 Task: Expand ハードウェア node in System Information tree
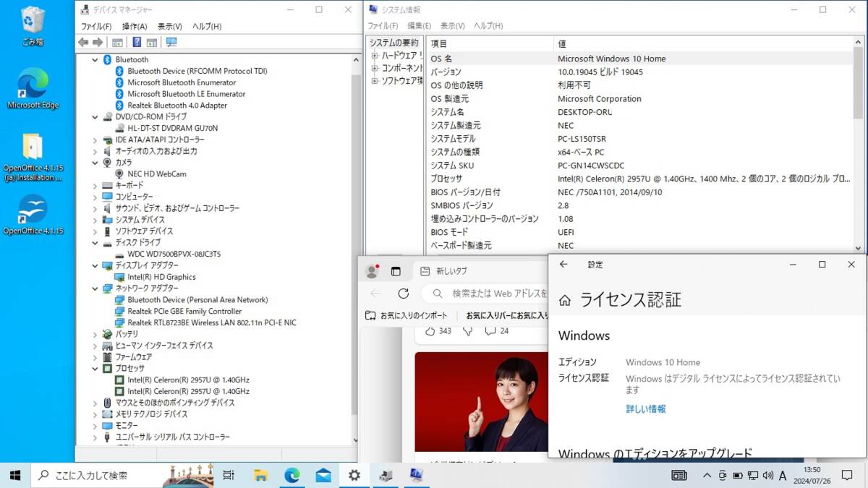[x=375, y=56]
